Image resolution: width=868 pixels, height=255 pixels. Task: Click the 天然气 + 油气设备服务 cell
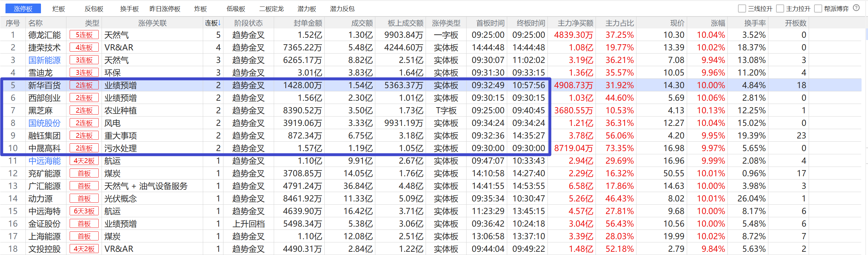[x=146, y=186]
